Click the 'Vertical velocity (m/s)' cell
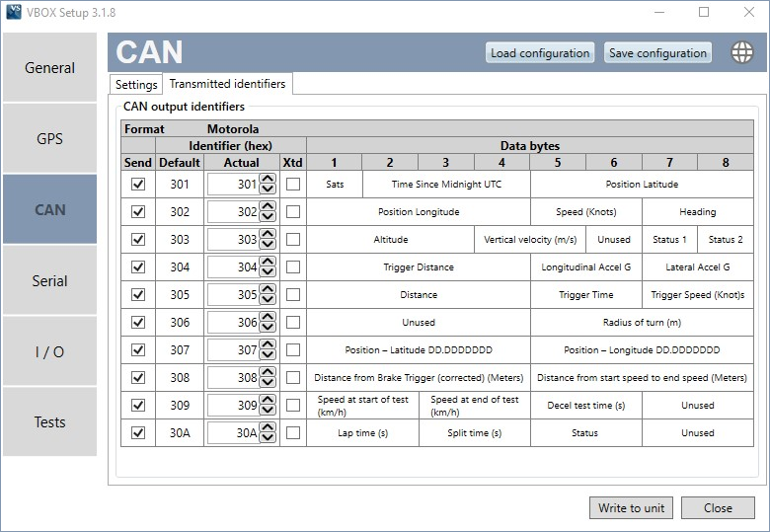The width and height of the screenshot is (770, 532). [x=530, y=240]
